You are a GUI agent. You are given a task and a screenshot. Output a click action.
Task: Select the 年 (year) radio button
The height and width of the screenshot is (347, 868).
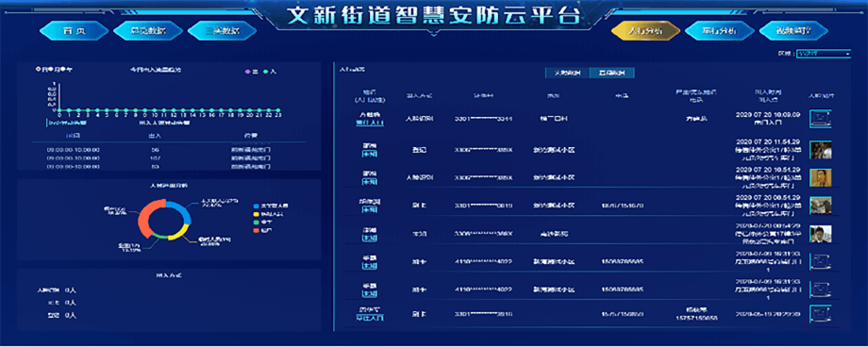click(62, 70)
